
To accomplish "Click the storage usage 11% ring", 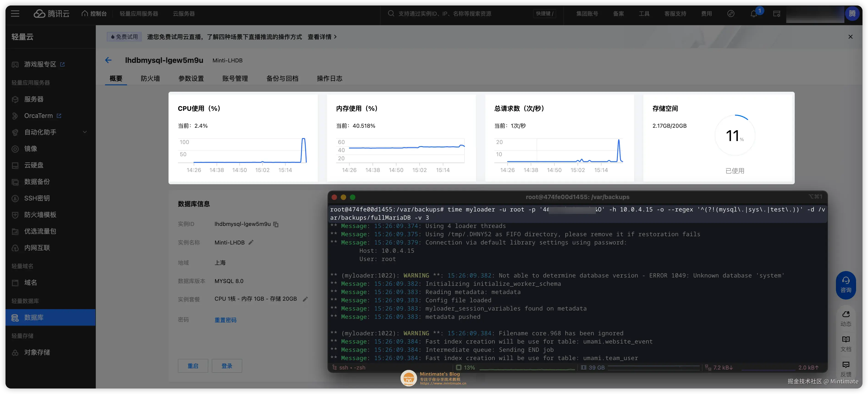I will pyautogui.click(x=735, y=135).
